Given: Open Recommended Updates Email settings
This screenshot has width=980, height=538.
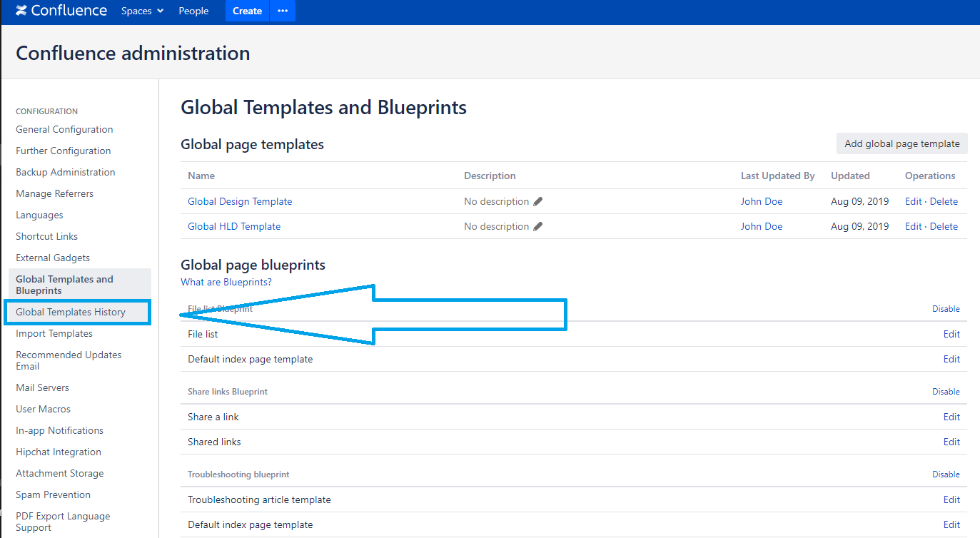Looking at the screenshot, I should 69,360.
